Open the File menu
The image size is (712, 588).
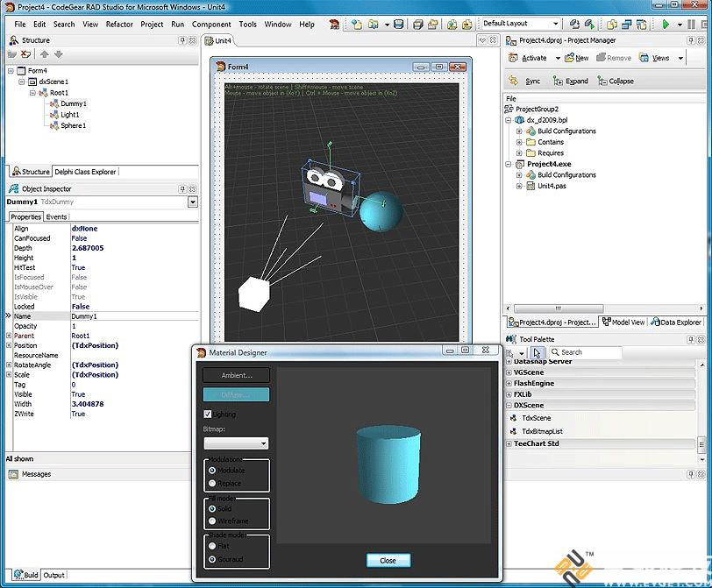[20, 24]
